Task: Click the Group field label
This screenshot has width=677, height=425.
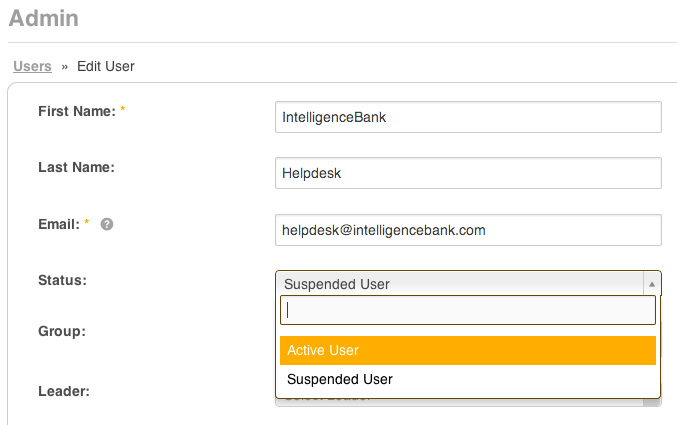Action: coord(62,331)
